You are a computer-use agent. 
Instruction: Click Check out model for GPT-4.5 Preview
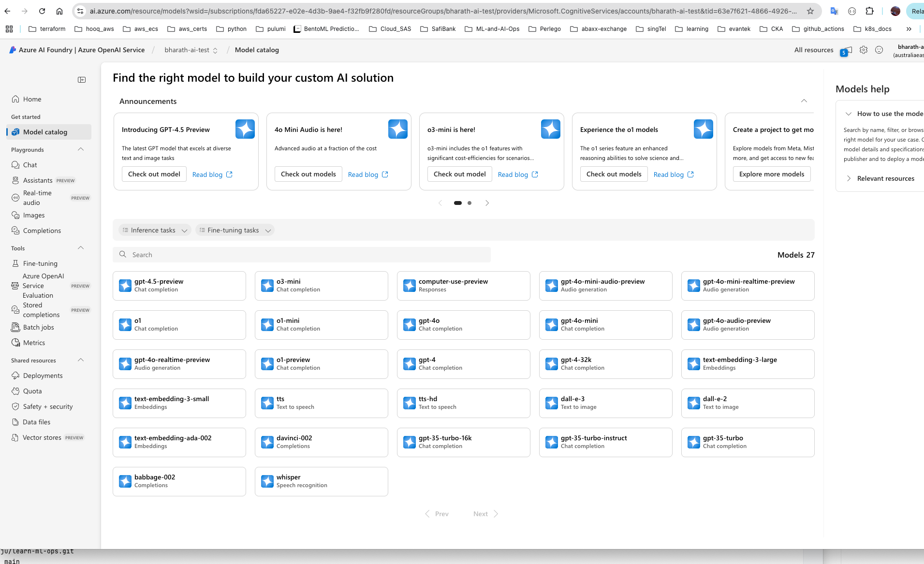tap(154, 174)
